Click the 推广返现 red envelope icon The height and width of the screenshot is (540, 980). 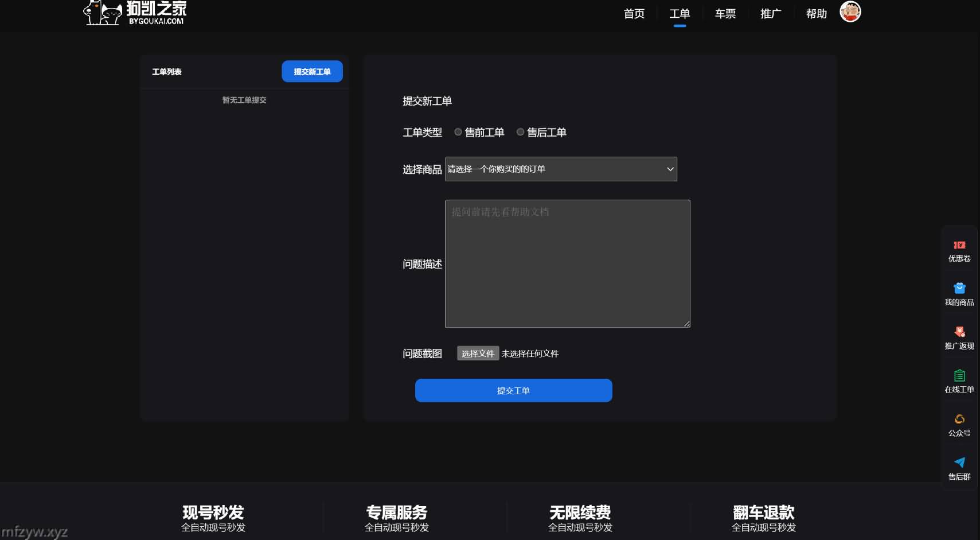click(x=959, y=332)
